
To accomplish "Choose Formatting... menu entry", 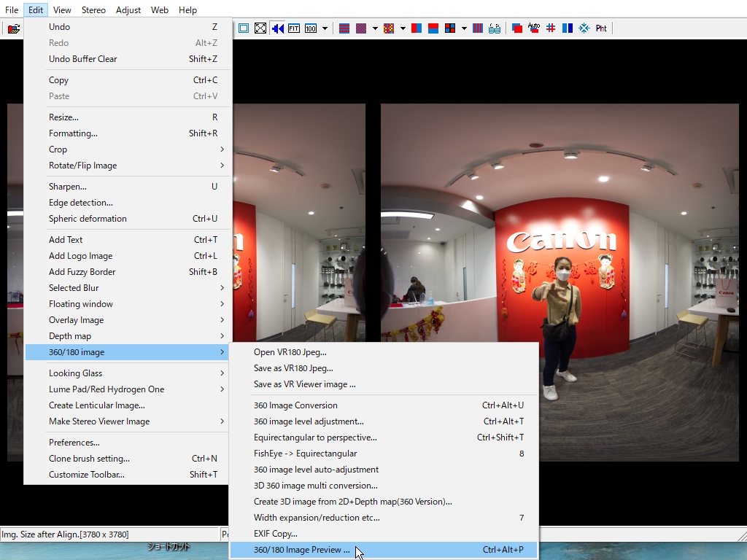I will pyautogui.click(x=128, y=134).
